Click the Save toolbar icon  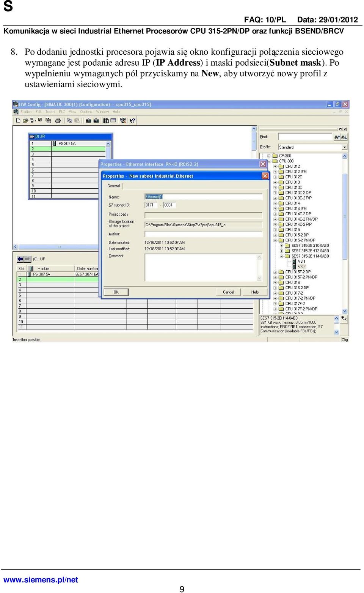pyautogui.click(x=39, y=120)
